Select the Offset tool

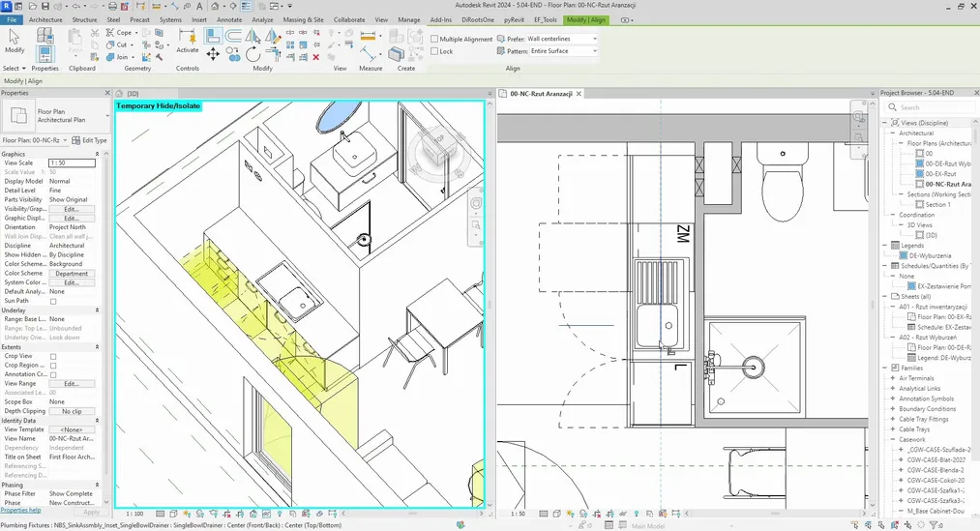234,36
